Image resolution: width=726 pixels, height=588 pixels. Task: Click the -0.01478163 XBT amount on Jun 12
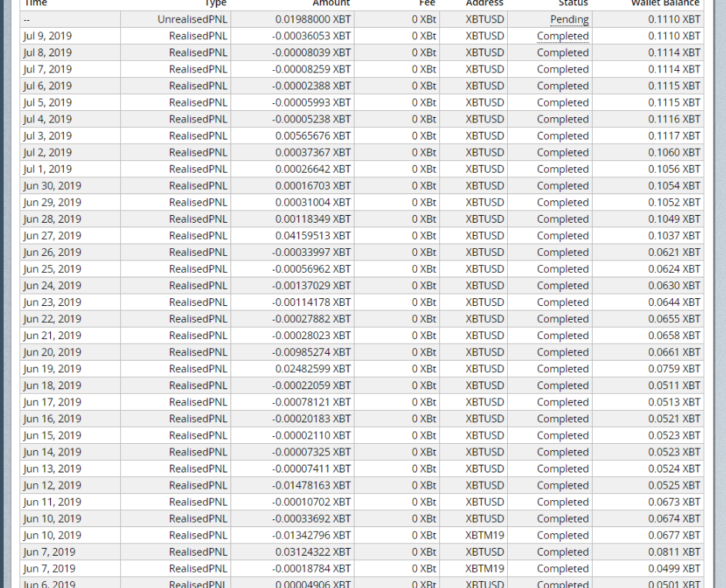[x=311, y=486]
